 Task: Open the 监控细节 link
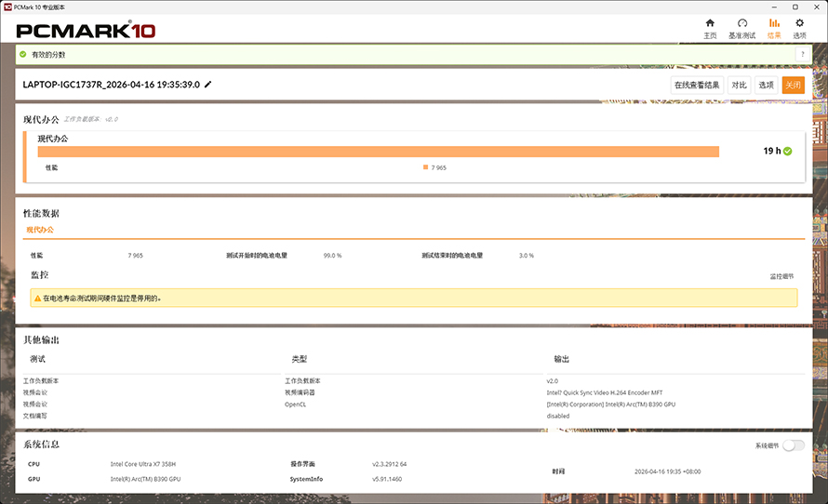(x=781, y=276)
